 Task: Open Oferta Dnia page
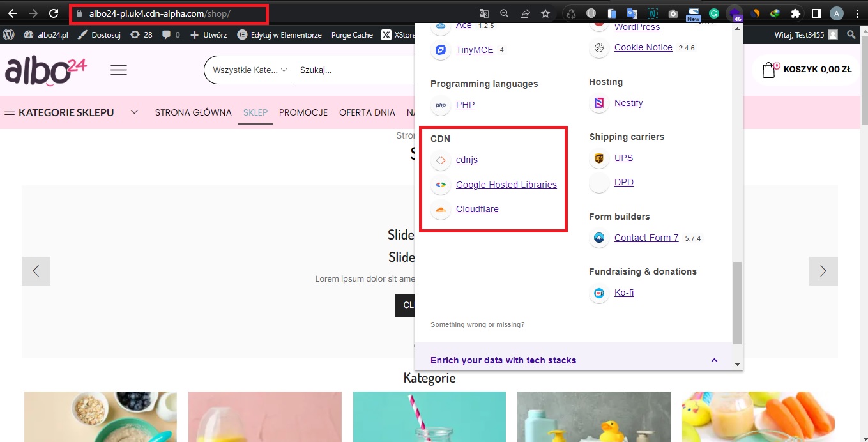[x=367, y=112]
